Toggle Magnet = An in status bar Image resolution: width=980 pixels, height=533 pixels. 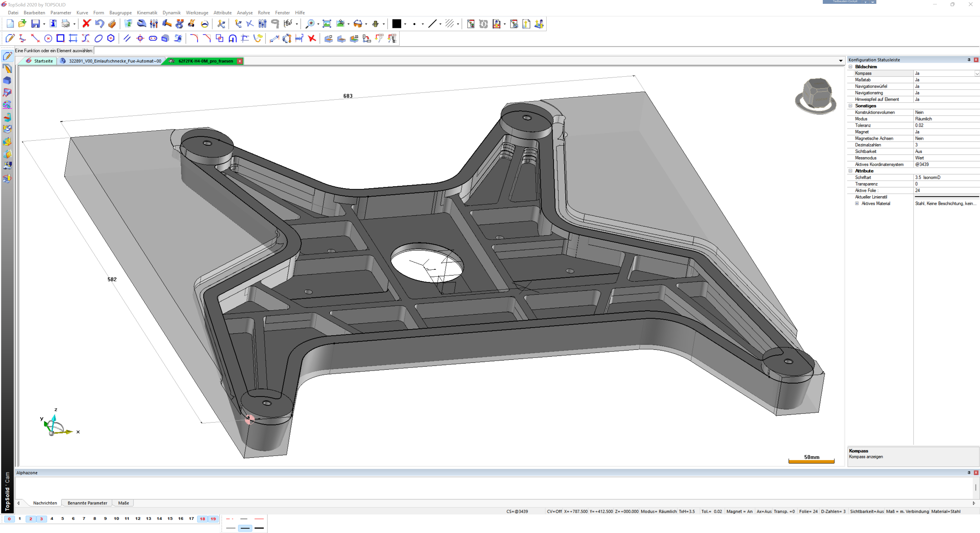pos(739,511)
